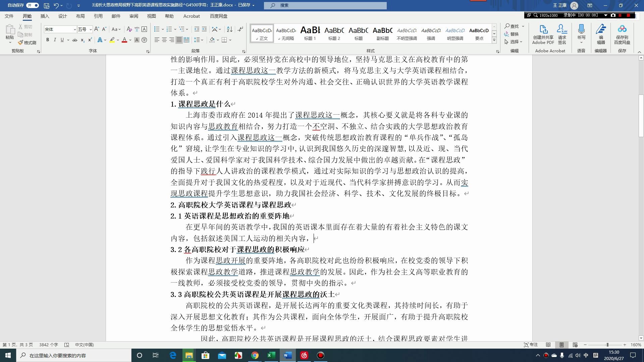Switch to the 审阅 (Review) tab
This screenshot has height=362, width=644.
click(x=134, y=16)
